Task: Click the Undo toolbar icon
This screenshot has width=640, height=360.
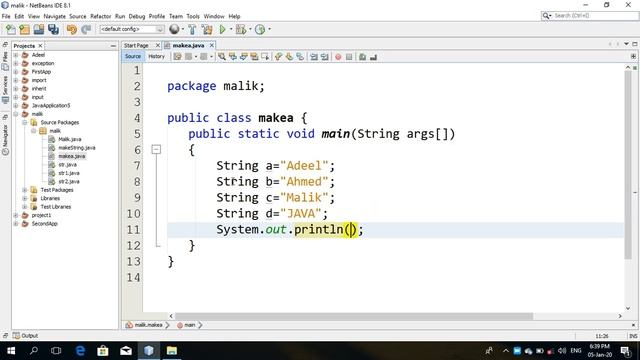Action: 72,29
